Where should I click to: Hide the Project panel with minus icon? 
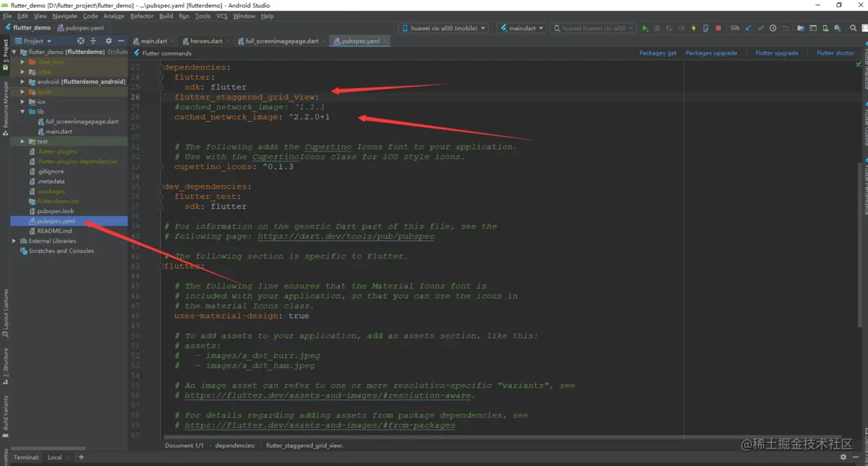[x=121, y=41]
